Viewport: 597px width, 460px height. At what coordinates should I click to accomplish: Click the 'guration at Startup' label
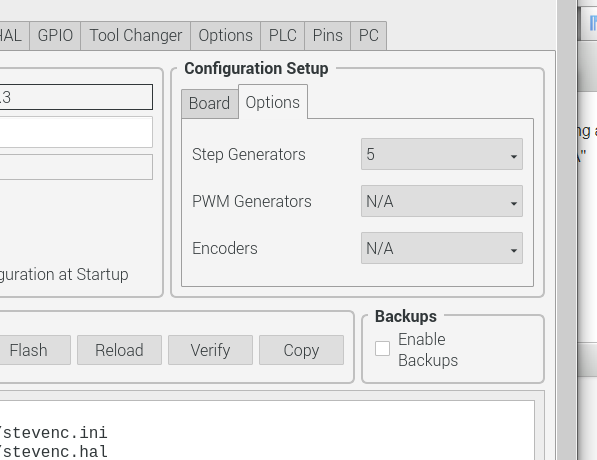click(64, 275)
